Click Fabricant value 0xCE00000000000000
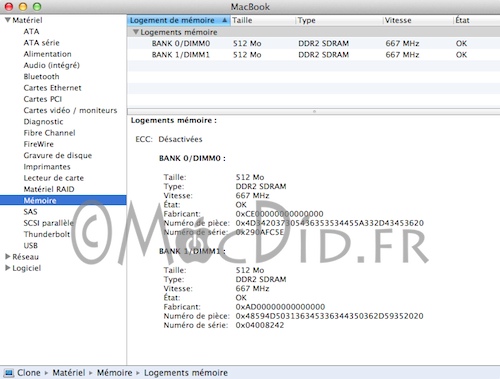Viewport: 500px width, 379px height. (x=279, y=214)
